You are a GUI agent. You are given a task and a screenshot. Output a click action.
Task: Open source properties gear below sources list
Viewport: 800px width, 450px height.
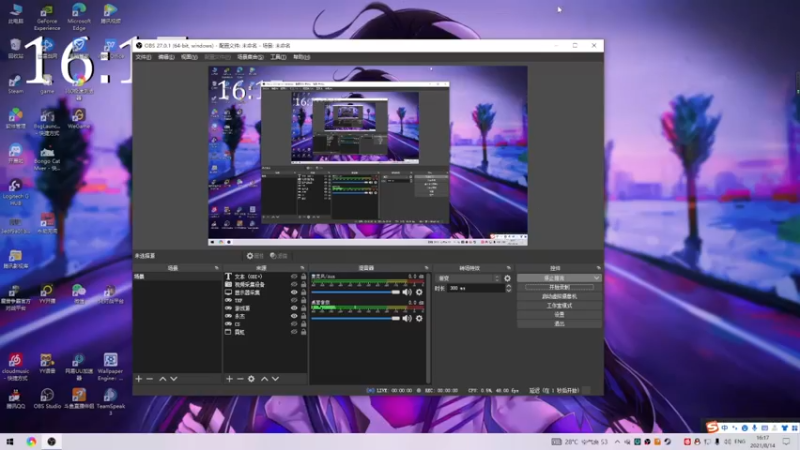[251, 379]
